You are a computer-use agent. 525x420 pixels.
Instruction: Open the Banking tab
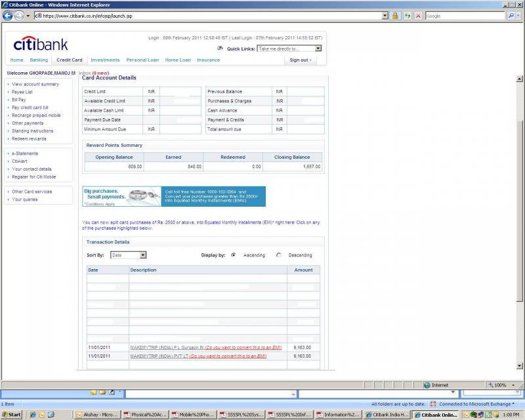tap(39, 60)
